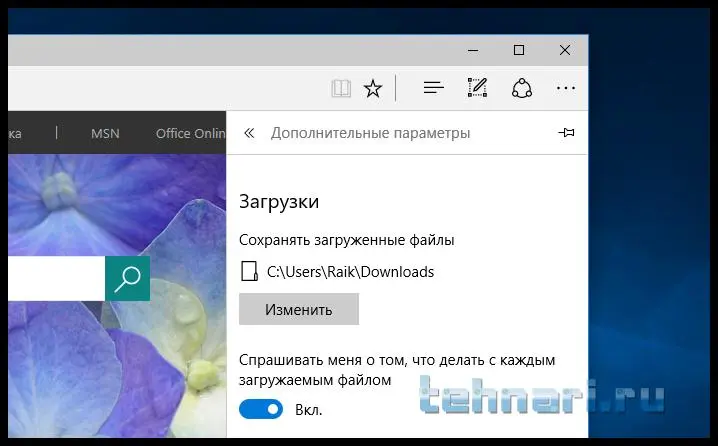The width and height of the screenshot is (718, 446).
Task: Minimize the Edge browser window
Action: (473, 50)
